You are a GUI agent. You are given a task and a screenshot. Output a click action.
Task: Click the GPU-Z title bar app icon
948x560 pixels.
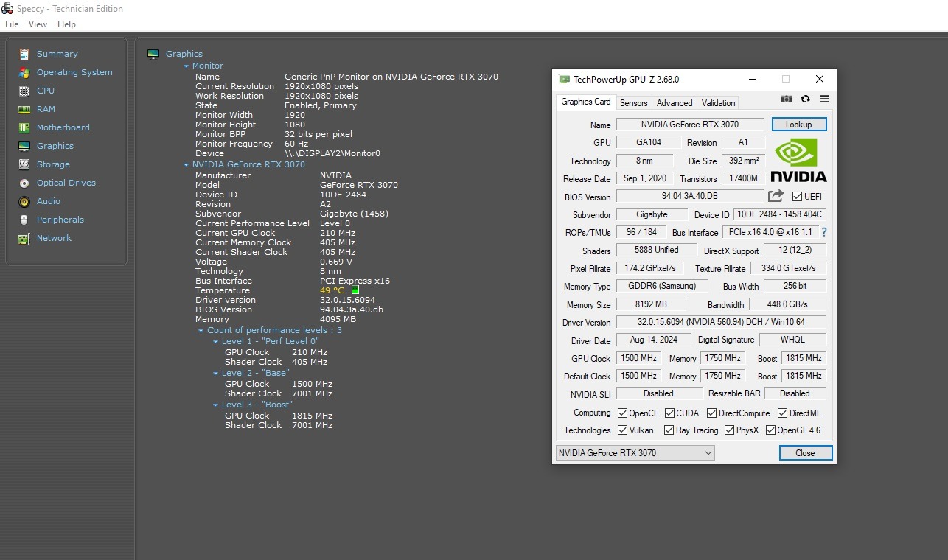click(x=564, y=79)
